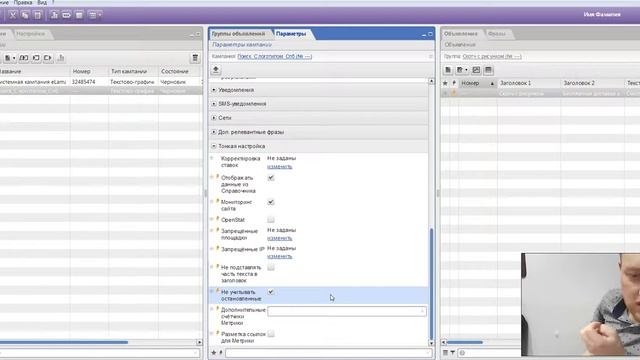Toggle 'Отображать данные из Справочника' checkbox
640x360 pixels.
click(x=271, y=178)
